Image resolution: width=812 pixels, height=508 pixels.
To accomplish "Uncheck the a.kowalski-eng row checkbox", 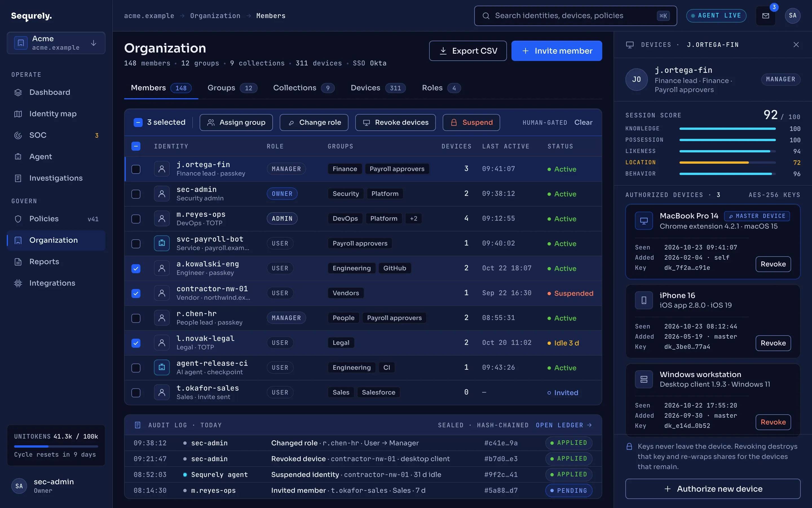I will (136, 268).
